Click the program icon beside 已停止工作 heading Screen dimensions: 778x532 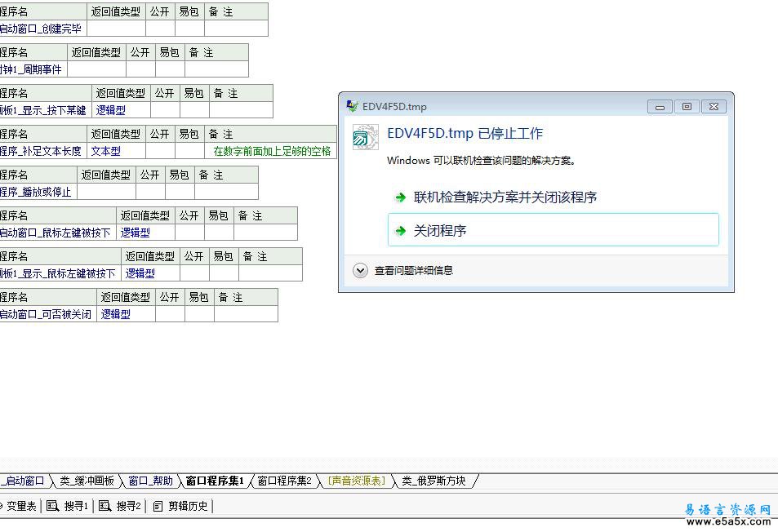[x=365, y=137]
